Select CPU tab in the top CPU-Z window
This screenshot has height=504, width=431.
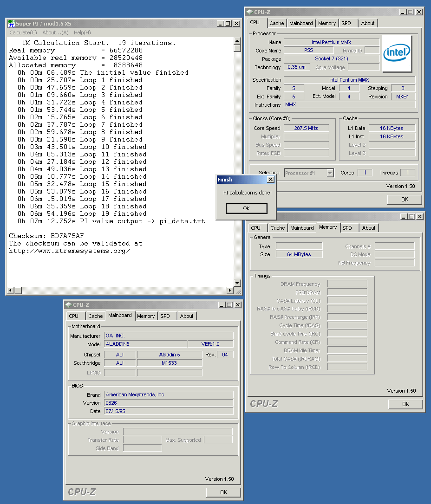click(x=255, y=22)
